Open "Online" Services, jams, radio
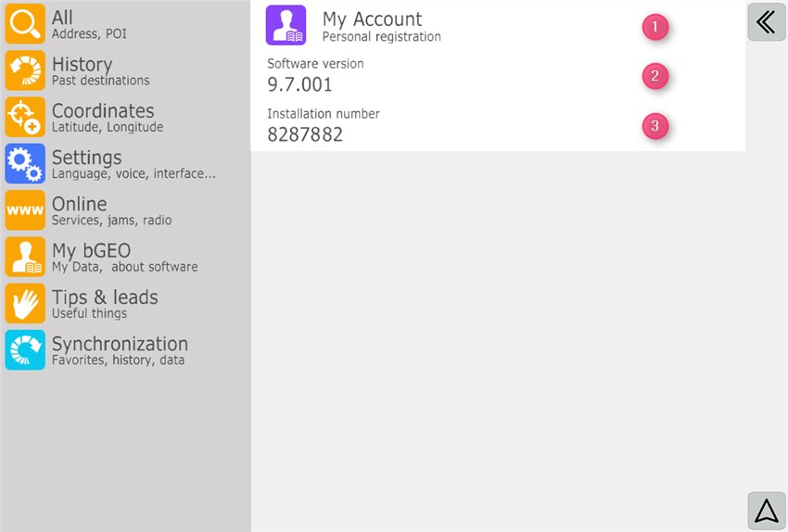 (x=111, y=210)
